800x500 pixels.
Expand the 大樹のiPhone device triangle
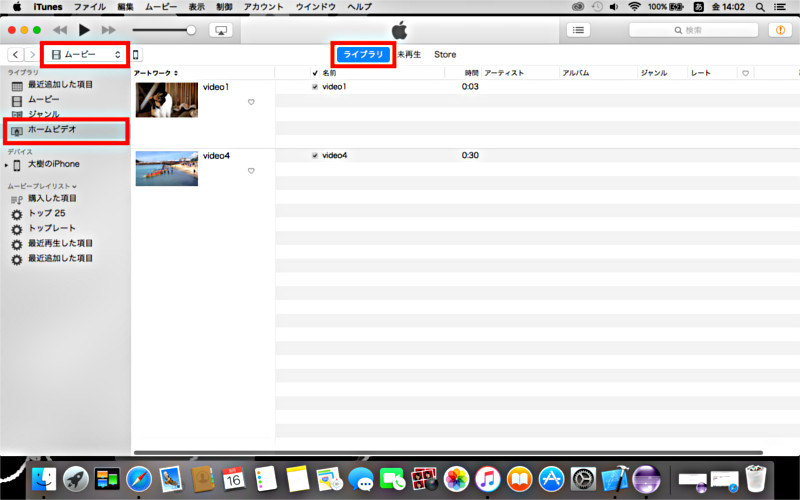pyautogui.click(x=6, y=165)
